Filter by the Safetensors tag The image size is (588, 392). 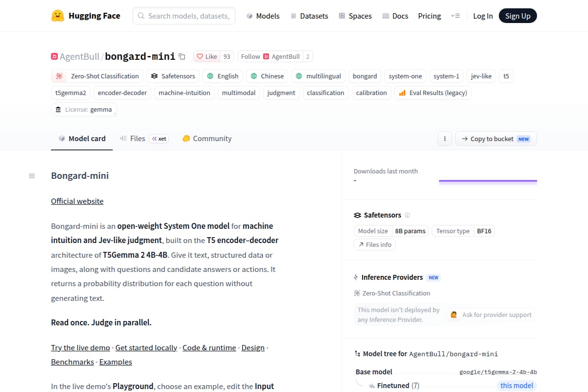pos(173,76)
